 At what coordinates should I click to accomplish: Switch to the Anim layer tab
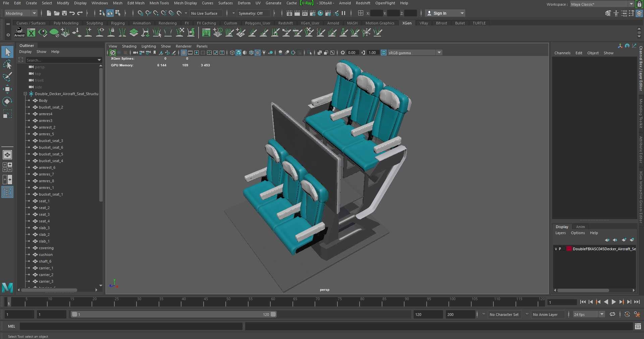(x=580, y=227)
